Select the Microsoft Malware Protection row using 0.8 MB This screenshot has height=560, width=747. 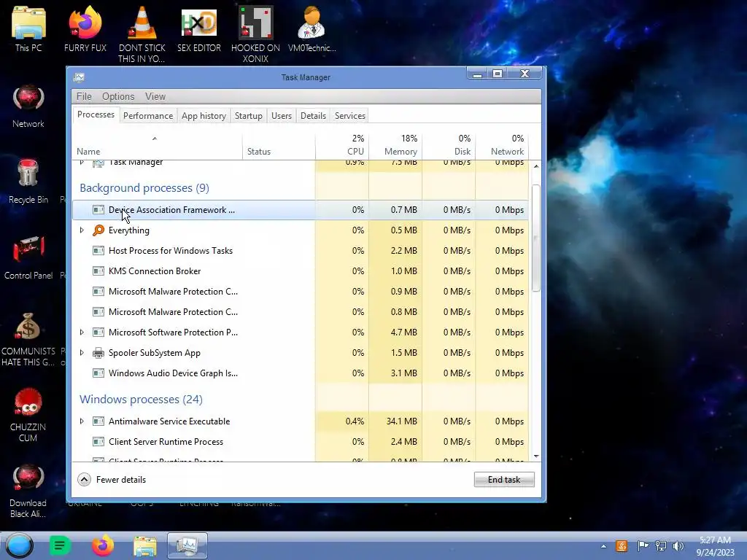click(x=300, y=312)
